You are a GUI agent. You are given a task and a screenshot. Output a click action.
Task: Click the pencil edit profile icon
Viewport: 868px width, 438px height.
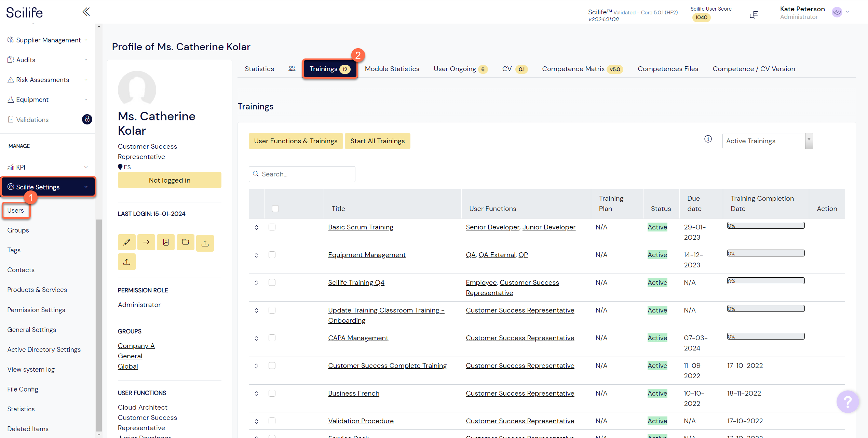[127, 242]
